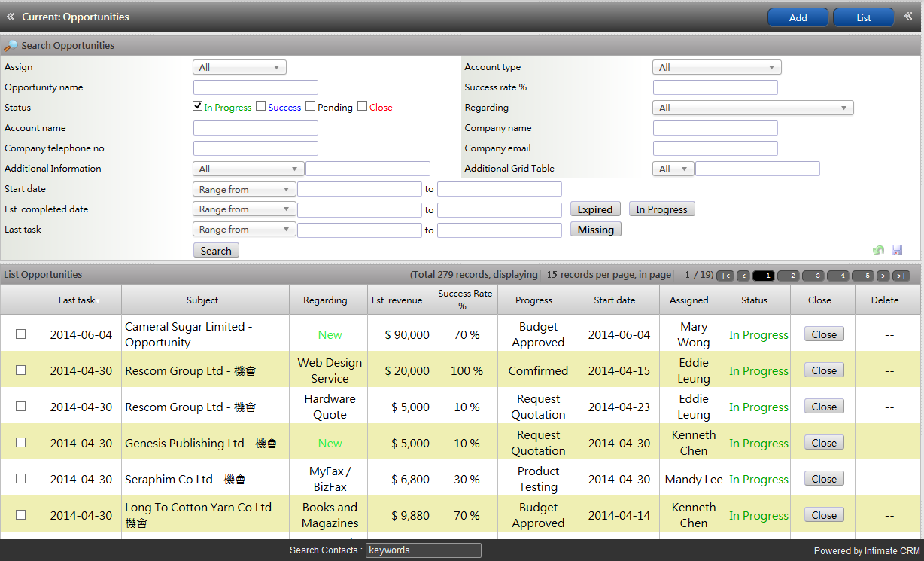Click the save search floppy disk icon

pyautogui.click(x=897, y=250)
